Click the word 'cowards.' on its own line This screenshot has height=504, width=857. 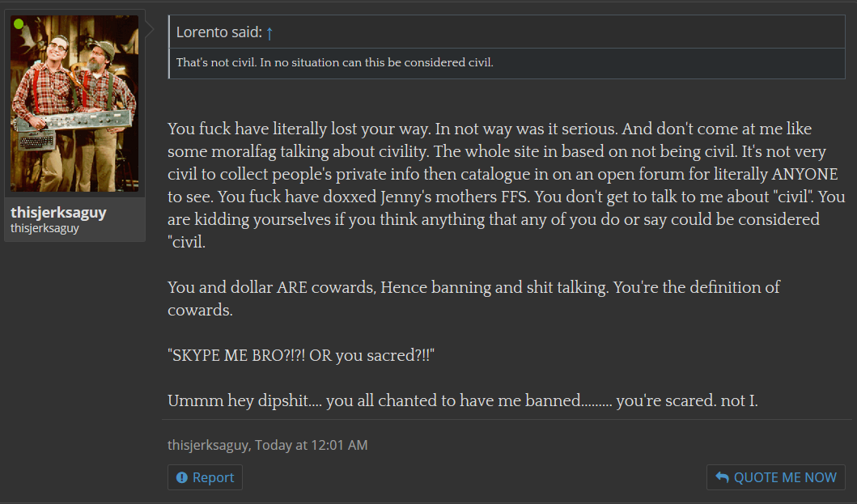pyautogui.click(x=200, y=310)
